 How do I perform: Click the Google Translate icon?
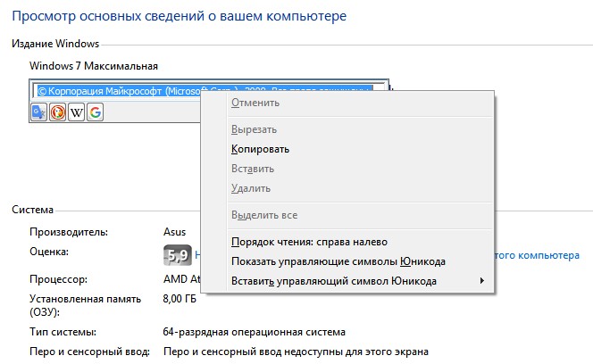[x=38, y=112]
